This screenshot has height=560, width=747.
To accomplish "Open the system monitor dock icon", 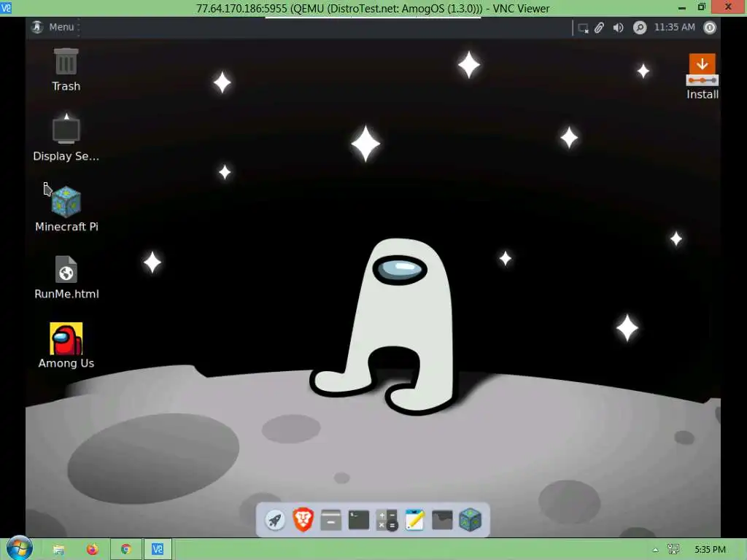I will pos(442,519).
